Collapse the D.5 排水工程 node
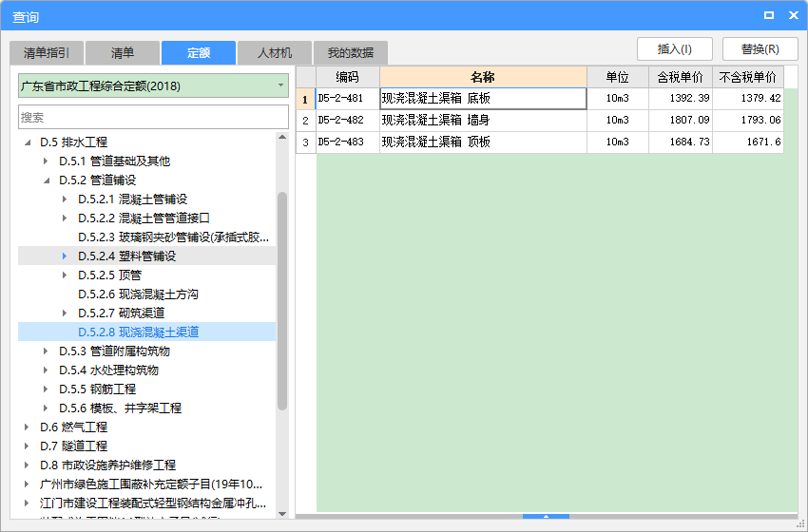 pyautogui.click(x=28, y=142)
